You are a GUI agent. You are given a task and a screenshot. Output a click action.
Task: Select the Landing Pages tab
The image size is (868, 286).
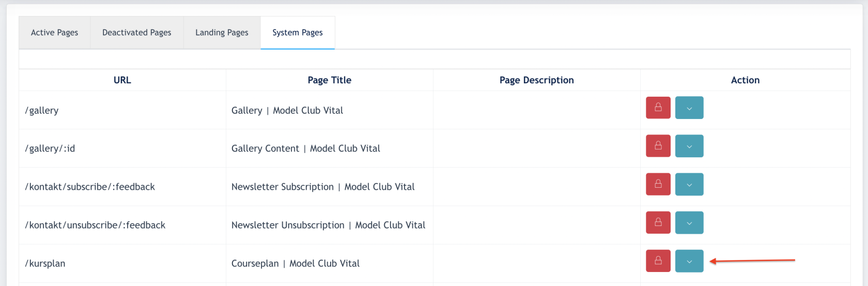[222, 33]
